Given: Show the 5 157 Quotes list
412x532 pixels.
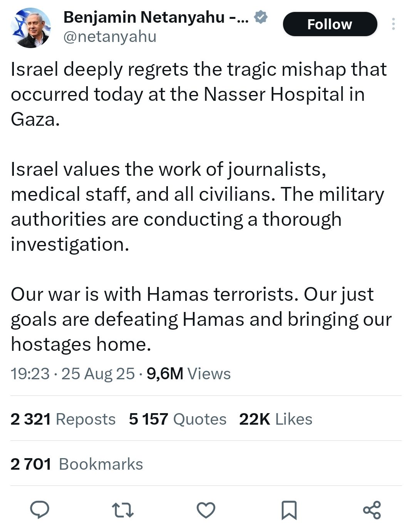Looking at the screenshot, I should pyautogui.click(x=178, y=419).
